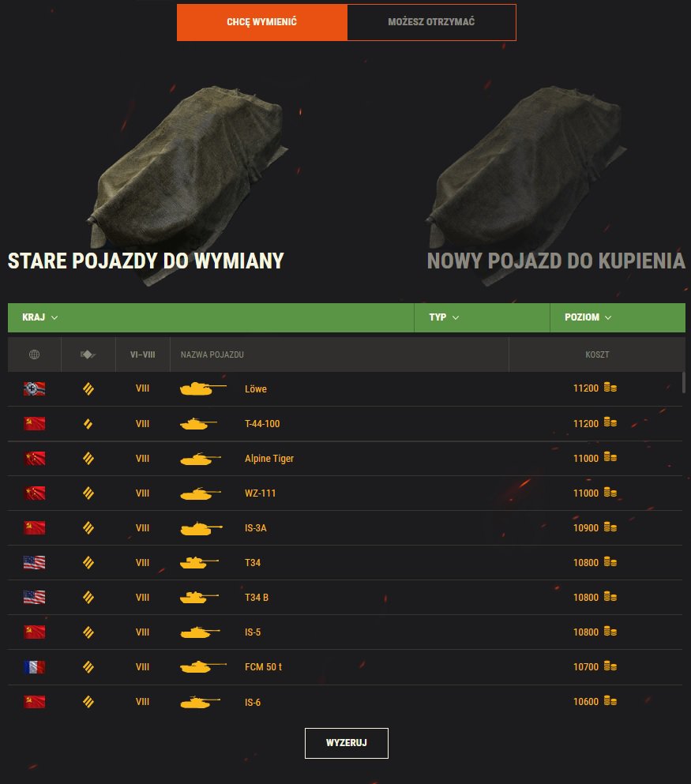Switch to the MOŻESZ OTRZYMAĆ tab
Image resolution: width=691 pixels, height=784 pixels.
click(431, 22)
